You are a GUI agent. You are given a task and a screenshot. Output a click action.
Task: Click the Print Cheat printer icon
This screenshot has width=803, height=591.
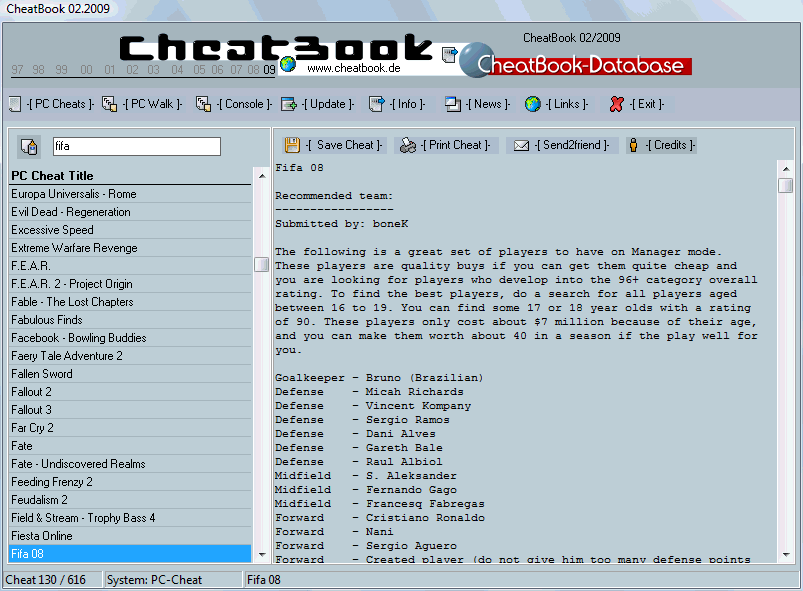coord(408,145)
